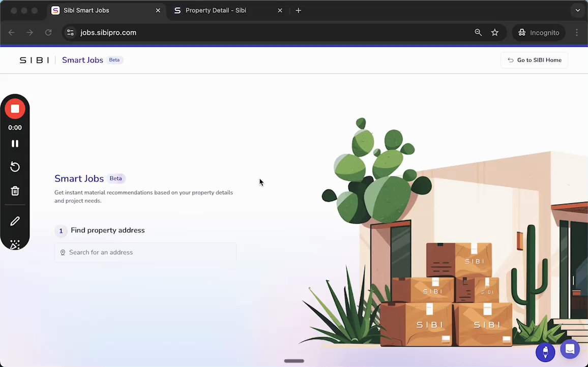This screenshot has width=588, height=367.
Task: Click the Beta badge in the header
Action: (114, 60)
